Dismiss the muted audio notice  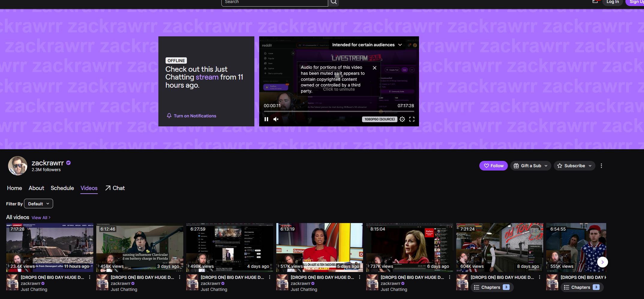pos(375,68)
